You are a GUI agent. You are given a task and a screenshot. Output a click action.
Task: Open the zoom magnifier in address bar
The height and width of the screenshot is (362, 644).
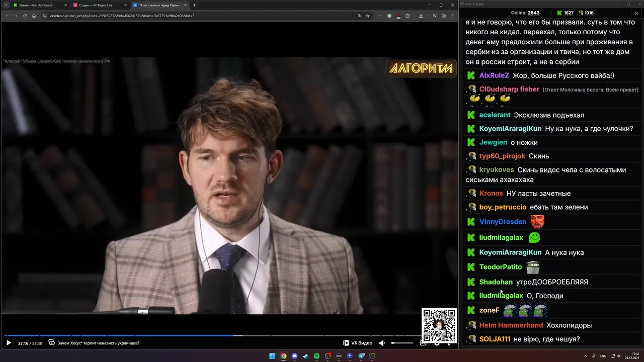coord(359,16)
